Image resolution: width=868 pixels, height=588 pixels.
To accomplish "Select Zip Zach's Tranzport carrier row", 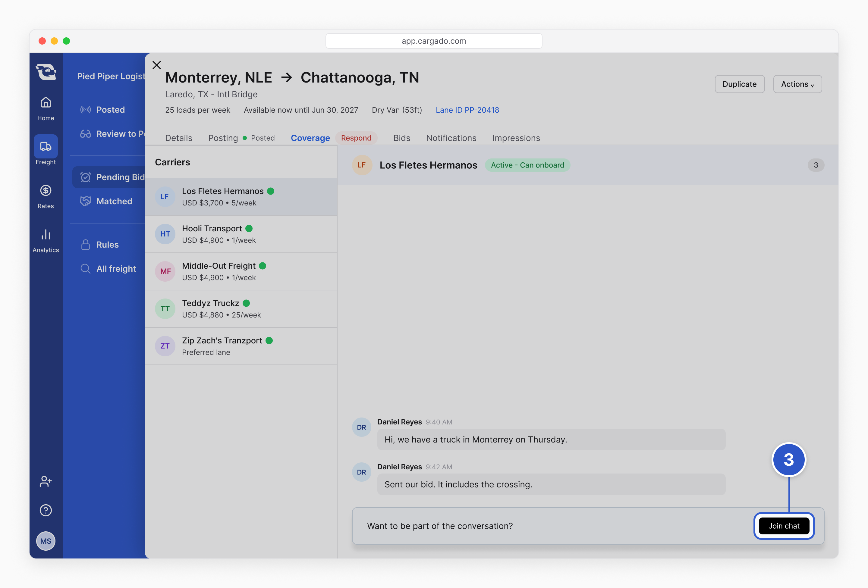I will pyautogui.click(x=241, y=346).
